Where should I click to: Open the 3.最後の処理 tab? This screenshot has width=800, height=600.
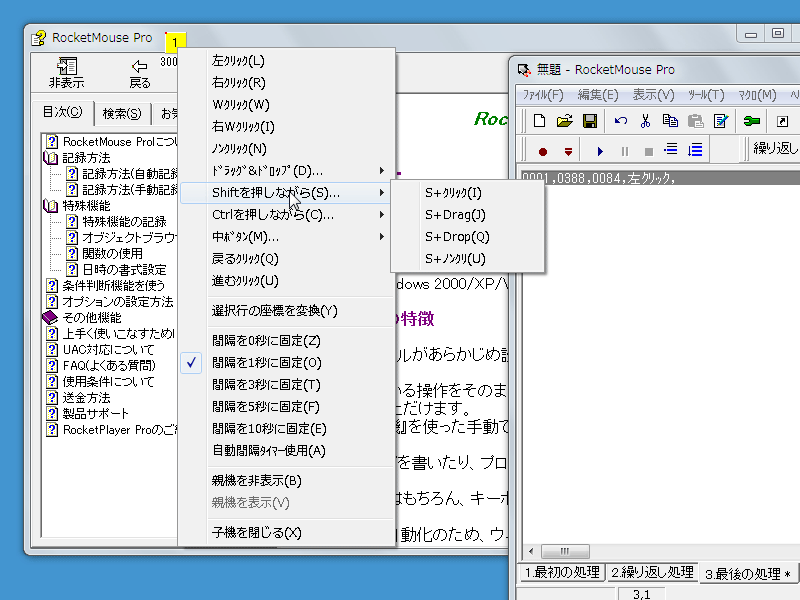748,574
